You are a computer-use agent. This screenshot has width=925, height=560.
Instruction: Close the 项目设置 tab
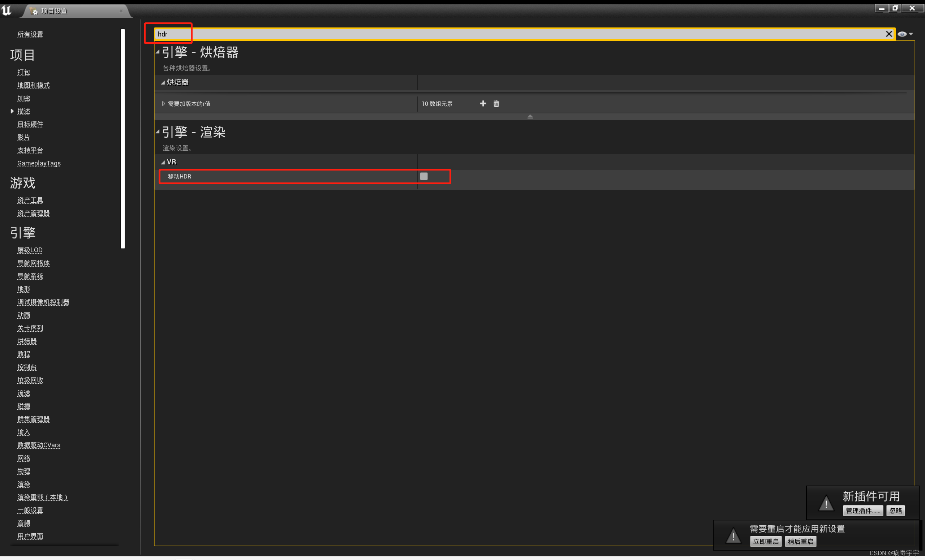[x=121, y=11]
